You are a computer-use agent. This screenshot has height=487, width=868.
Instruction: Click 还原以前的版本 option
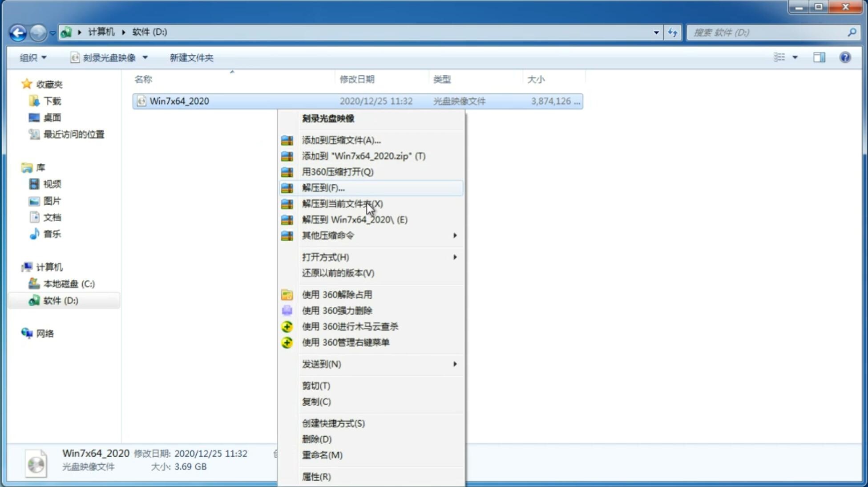coord(338,273)
